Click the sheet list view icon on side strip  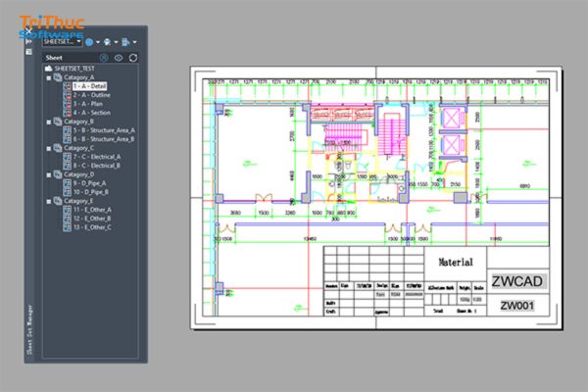point(28,52)
